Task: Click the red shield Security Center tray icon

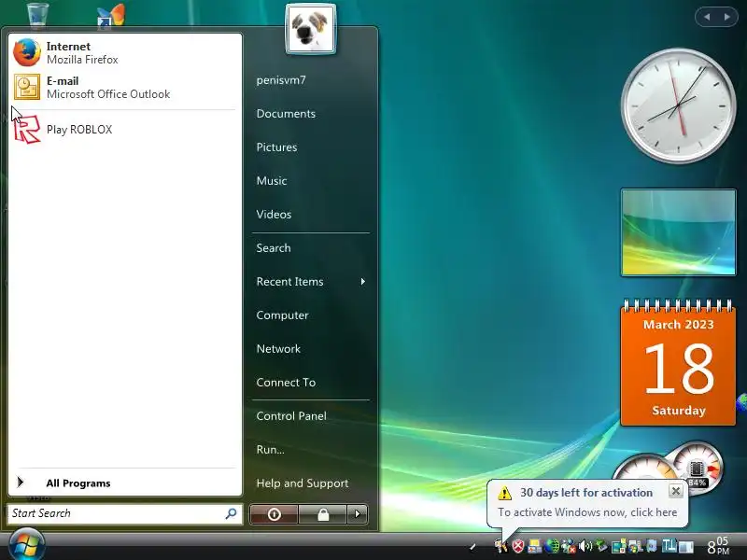Action: tap(518, 546)
